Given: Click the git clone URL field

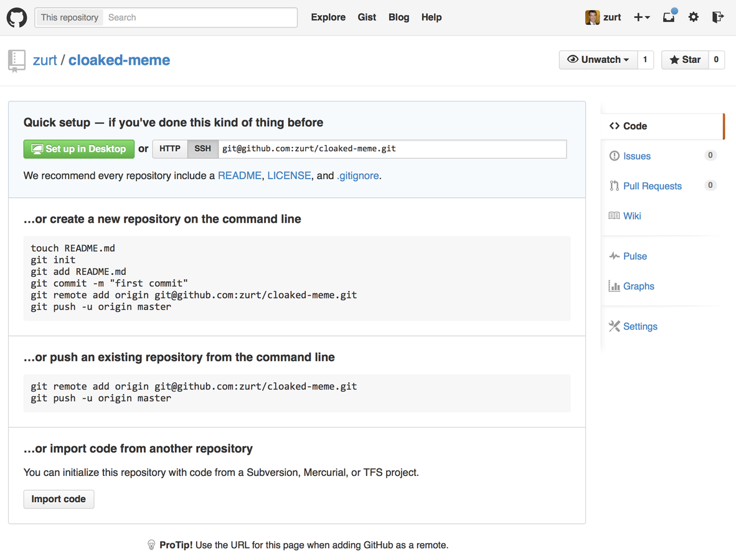Looking at the screenshot, I should 392,149.
